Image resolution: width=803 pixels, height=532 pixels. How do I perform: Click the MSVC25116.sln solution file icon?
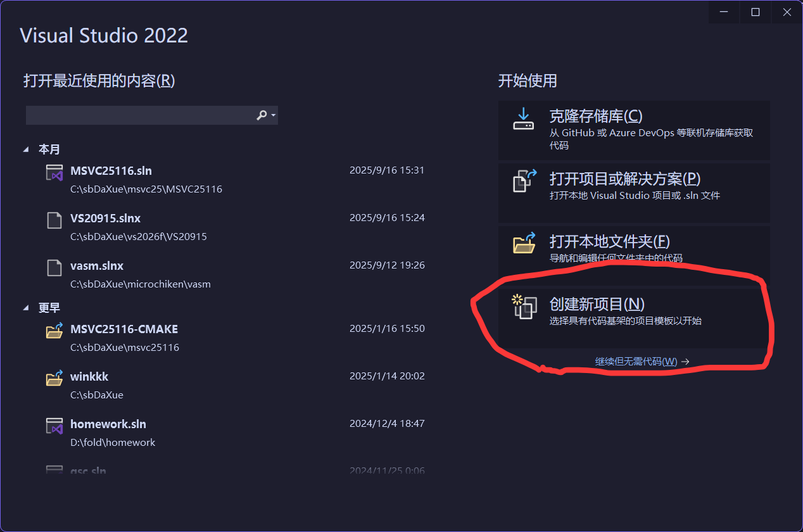click(x=55, y=173)
